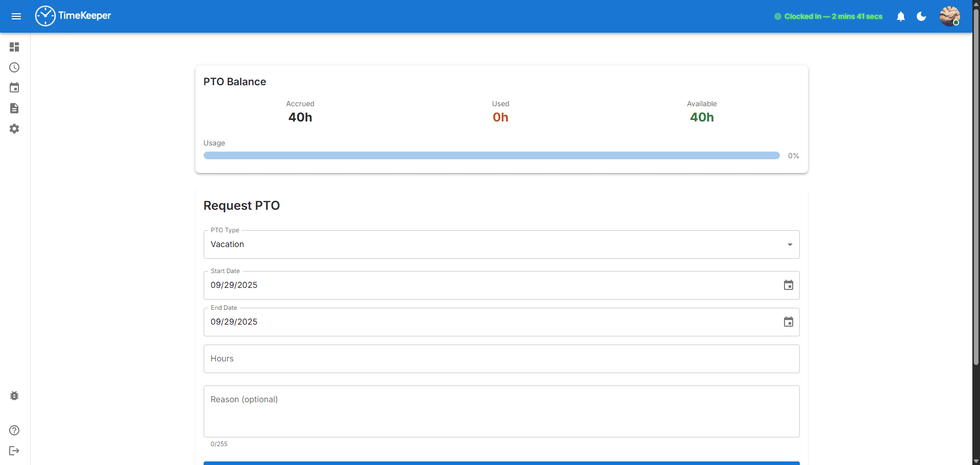Click the TimeKeeper logo

(73, 16)
